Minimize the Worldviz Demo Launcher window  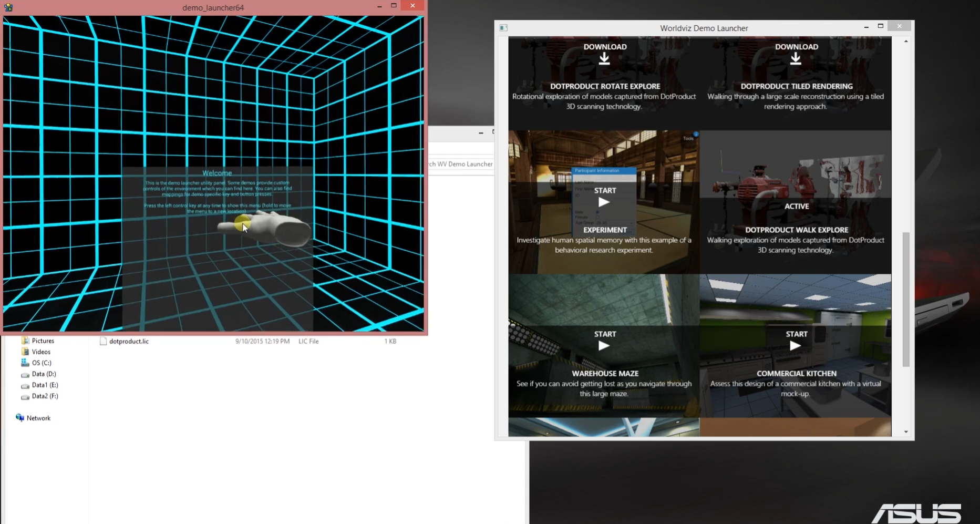(x=866, y=27)
